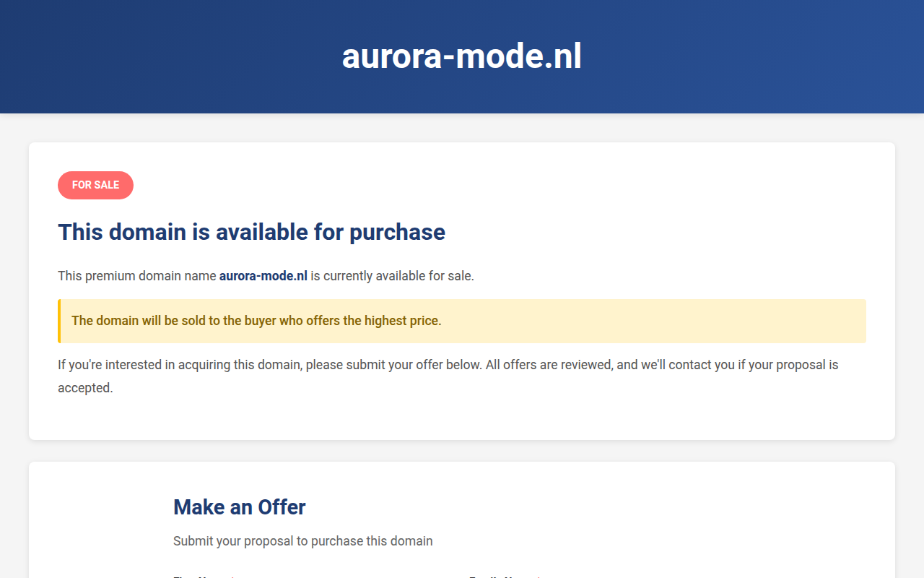Click the highest price notice banner

pos(462,321)
